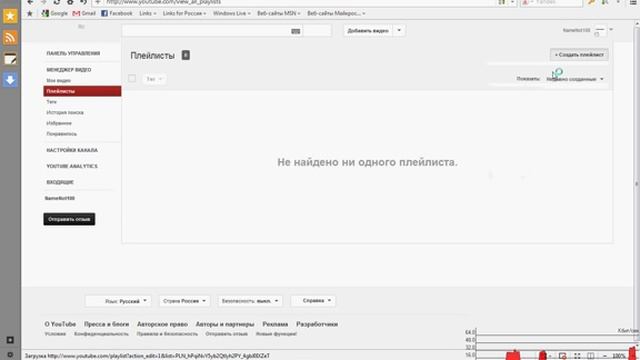Click the page capture icon in status bar
The height and width of the screenshot is (360, 640).
pyautogui.click(x=562, y=356)
